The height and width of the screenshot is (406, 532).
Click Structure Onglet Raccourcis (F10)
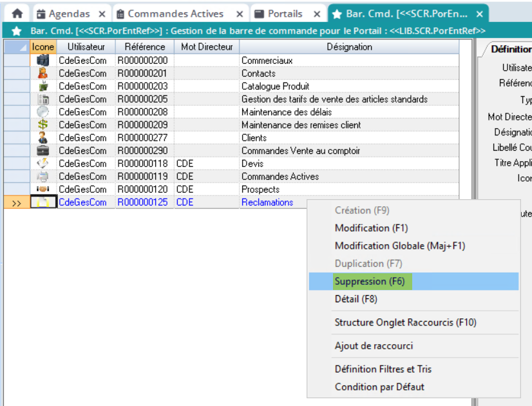point(405,323)
